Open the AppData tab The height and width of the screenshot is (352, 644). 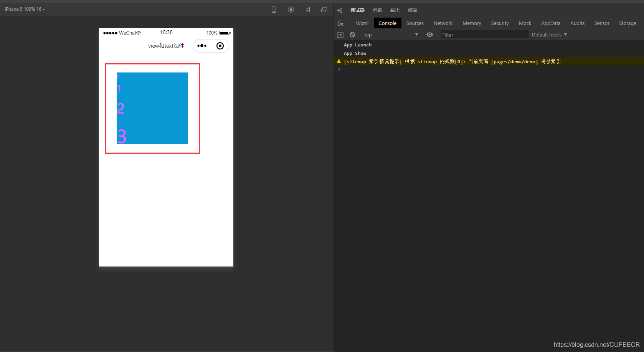pyautogui.click(x=551, y=23)
